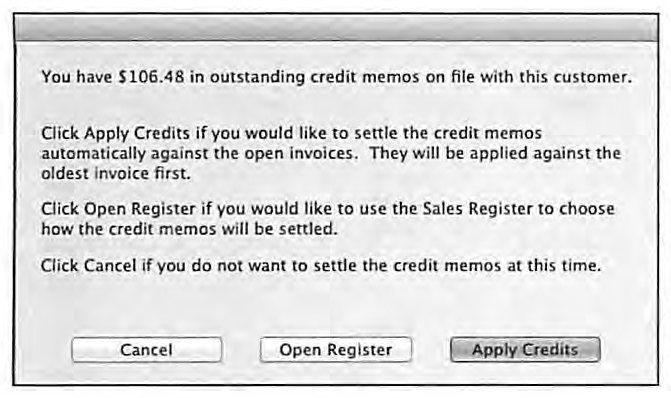Click 'You have' at the message start
This screenshot has height=398, width=671.
point(77,77)
